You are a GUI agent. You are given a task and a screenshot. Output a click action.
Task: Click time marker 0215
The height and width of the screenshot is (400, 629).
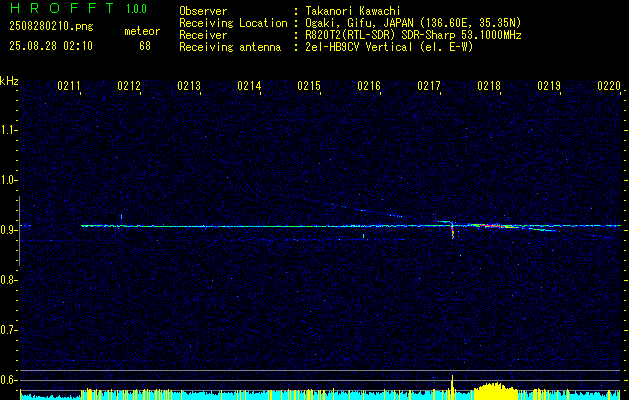(x=309, y=86)
